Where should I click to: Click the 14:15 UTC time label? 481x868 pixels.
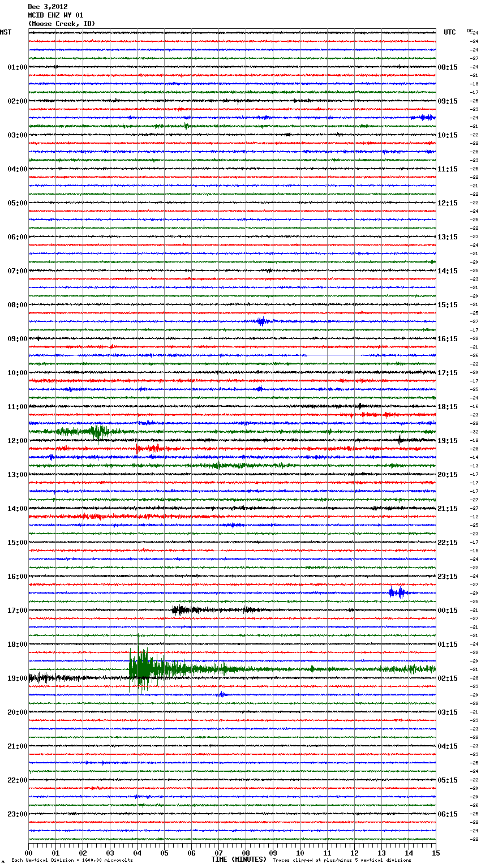tap(448, 271)
